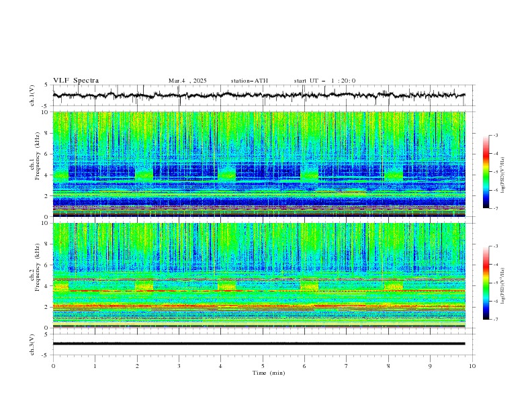The width and height of the screenshot is (532, 411).
Task: Click the "6" kHz tick on ch.2 axis
Action: pyautogui.click(x=47, y=265)
